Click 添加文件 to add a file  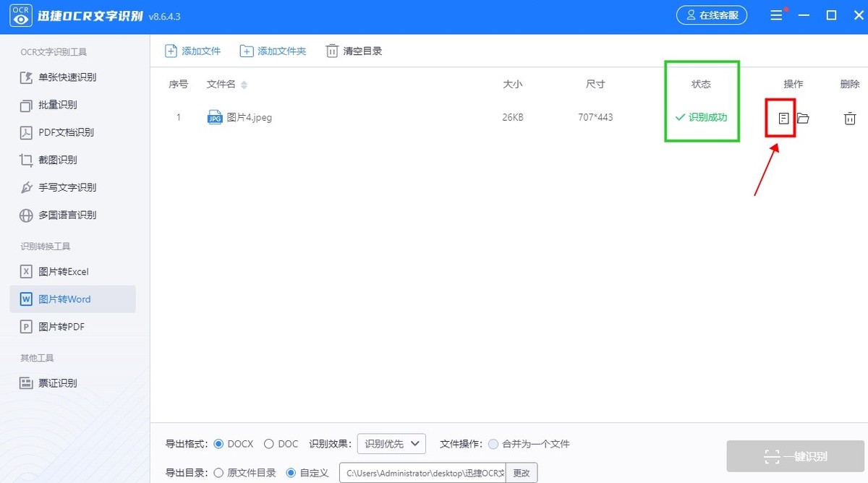click(x=193, y=51)
